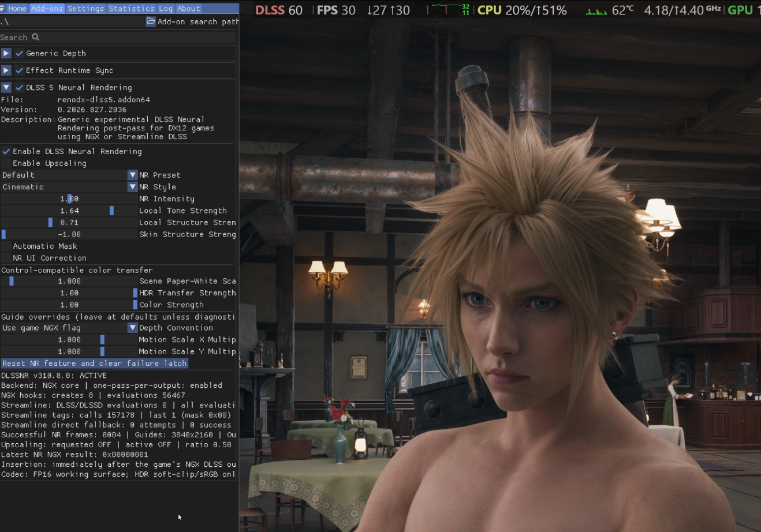Click the Search add-ons field

[x=118, y=37]
